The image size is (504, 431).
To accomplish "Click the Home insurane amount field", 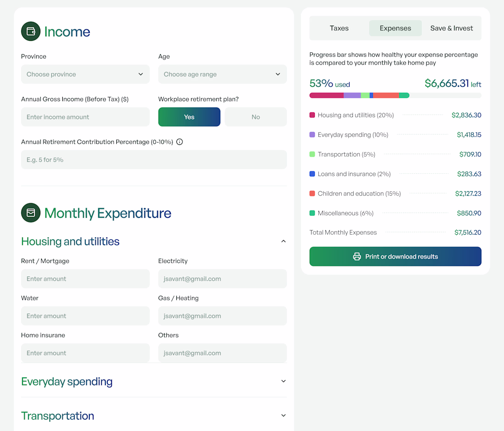I will [86, 353].
